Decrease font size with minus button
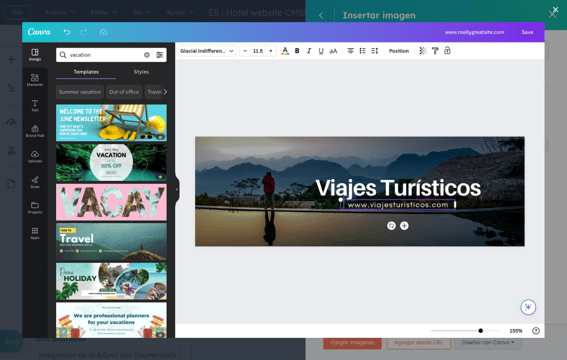Screen dimensions: 567x360 pyautogui.click(x=245, y=51)
